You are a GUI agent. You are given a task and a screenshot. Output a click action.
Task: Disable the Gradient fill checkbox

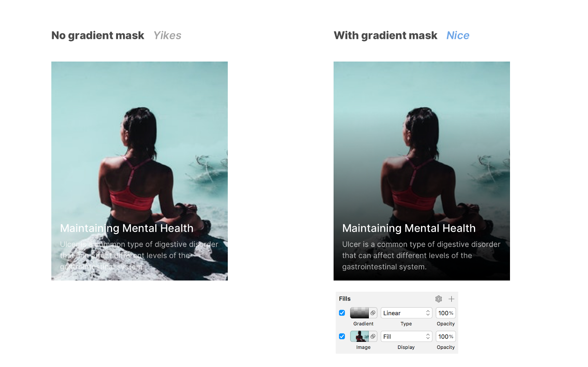342,313
